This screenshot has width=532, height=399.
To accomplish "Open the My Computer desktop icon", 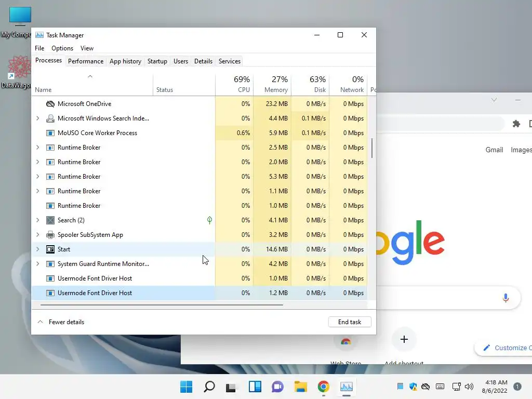I will 20,22.
